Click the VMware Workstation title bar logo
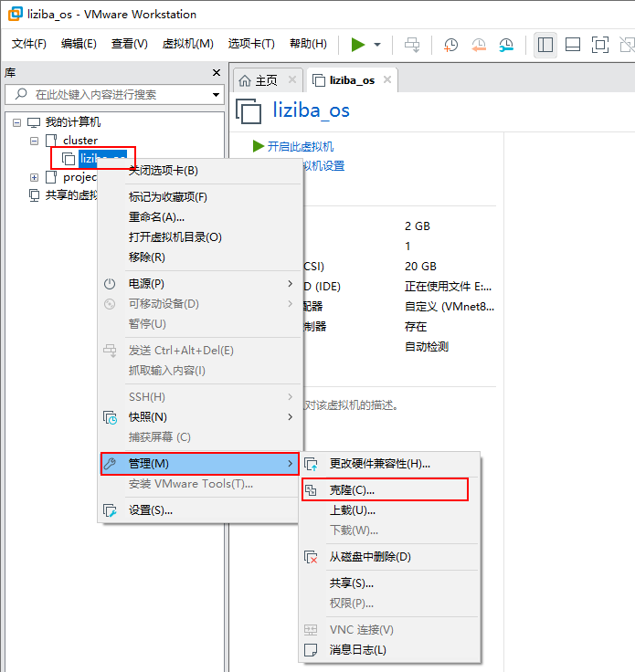This screenshot has width=635, height=672. click(x=15, y=14)
